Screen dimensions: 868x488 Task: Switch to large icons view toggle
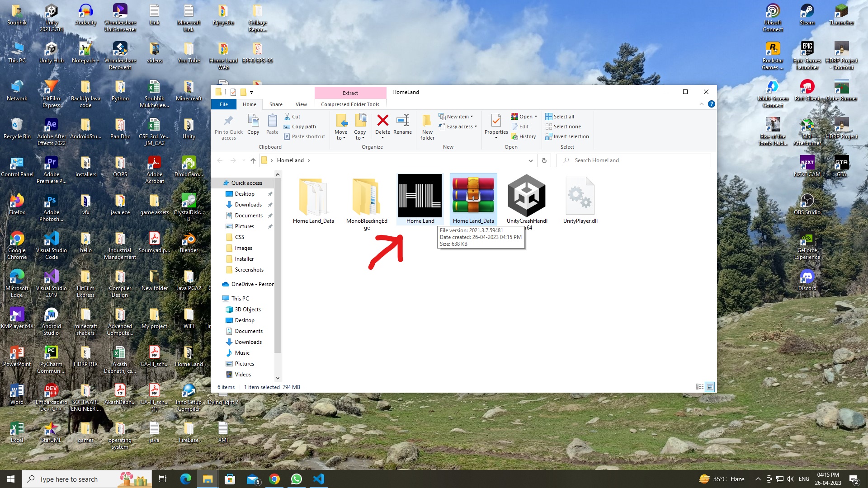coord(710,387)
